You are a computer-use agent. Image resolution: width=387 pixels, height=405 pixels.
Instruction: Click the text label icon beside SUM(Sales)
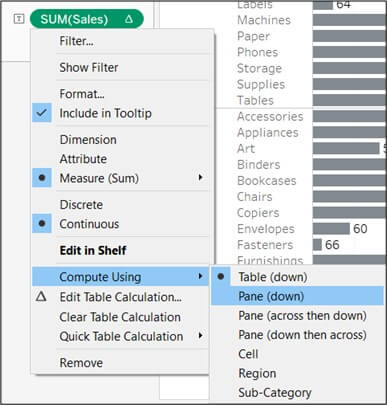pos(19,19)
